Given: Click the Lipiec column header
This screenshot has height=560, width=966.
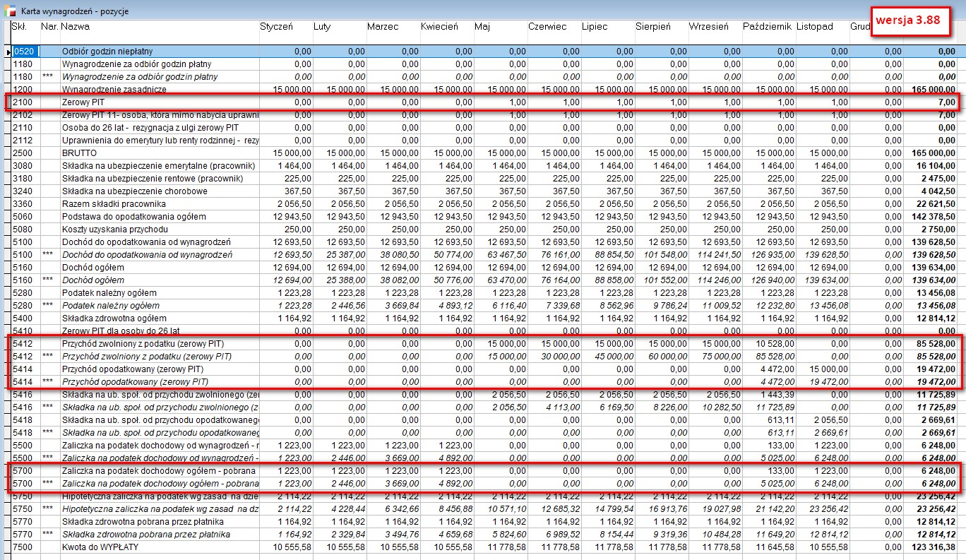Looking at the screenshot, I should pos(594,27).
